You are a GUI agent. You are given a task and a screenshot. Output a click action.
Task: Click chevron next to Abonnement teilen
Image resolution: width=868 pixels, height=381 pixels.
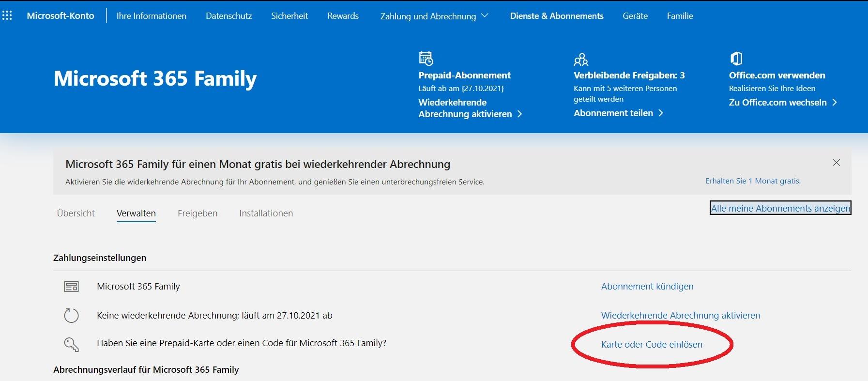(661, 113)
